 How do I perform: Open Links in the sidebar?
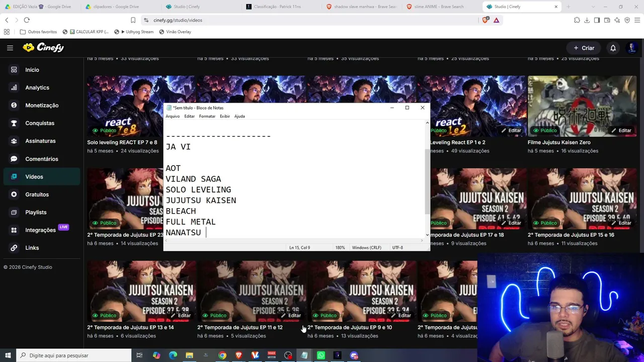[x=32, y=248]
